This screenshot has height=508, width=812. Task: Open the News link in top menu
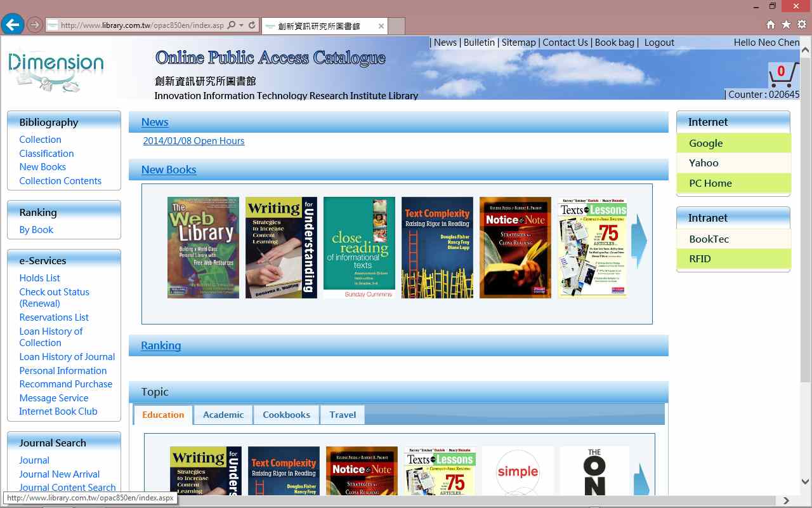(445, 43)
